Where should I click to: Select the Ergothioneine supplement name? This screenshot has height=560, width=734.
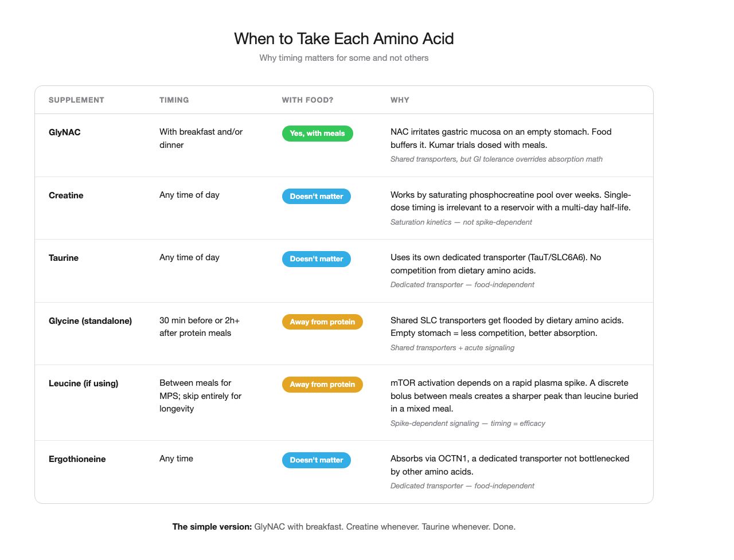77,459
